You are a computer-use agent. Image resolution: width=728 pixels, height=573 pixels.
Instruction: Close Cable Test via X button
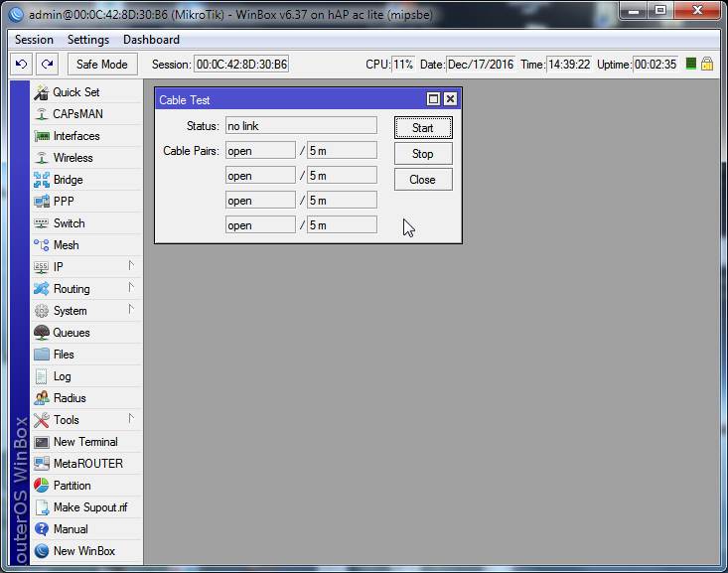coord(450,99)
